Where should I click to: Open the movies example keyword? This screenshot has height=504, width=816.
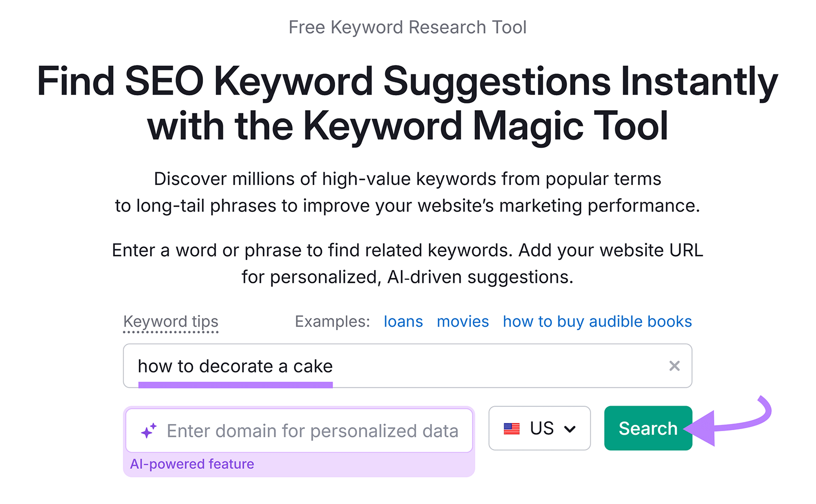point(462,321)
